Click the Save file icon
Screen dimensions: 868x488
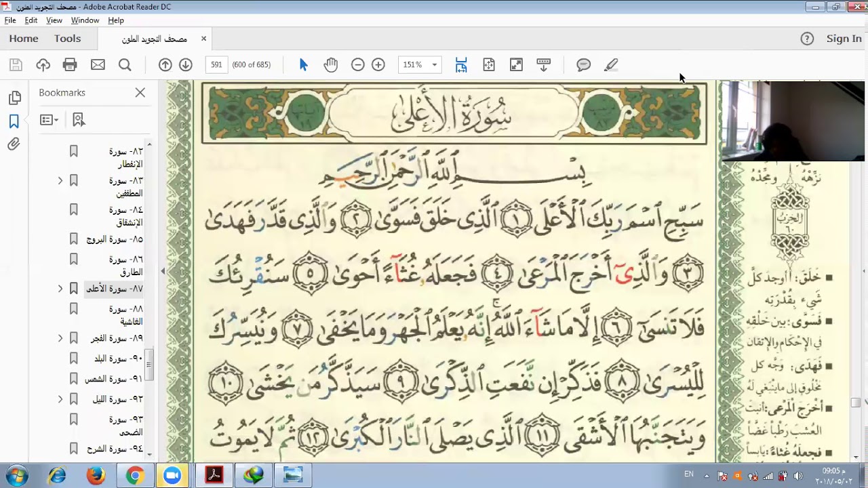point(16,65)
